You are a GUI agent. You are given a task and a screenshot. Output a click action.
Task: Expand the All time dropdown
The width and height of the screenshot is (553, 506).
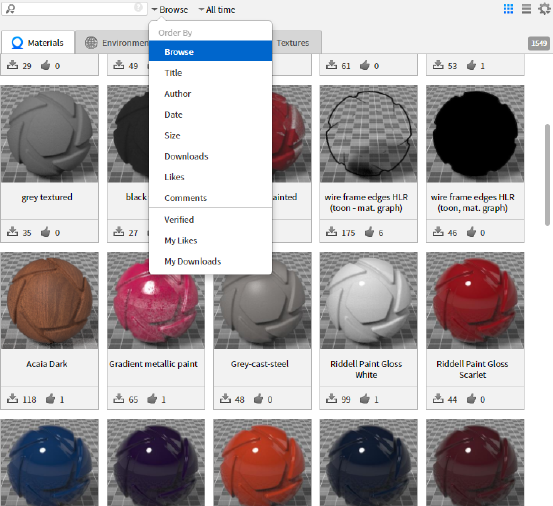coord(217,10)
